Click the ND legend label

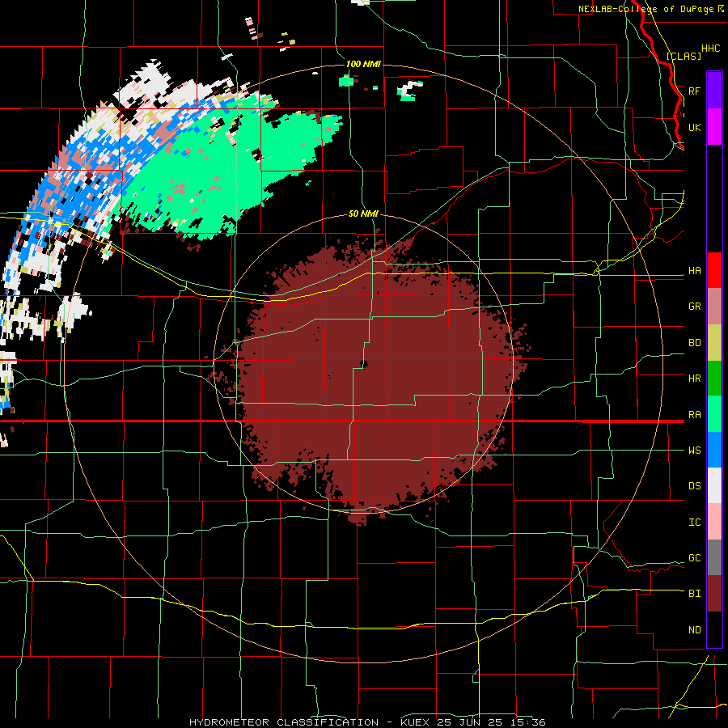(695, 630)
